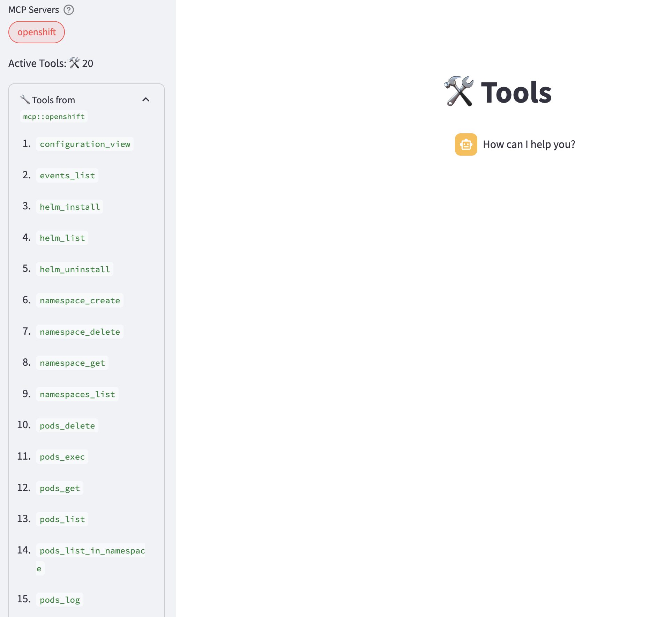Click the orange robot assistant icon
This screenshot has width=672, height=617.
pos(465,144)
